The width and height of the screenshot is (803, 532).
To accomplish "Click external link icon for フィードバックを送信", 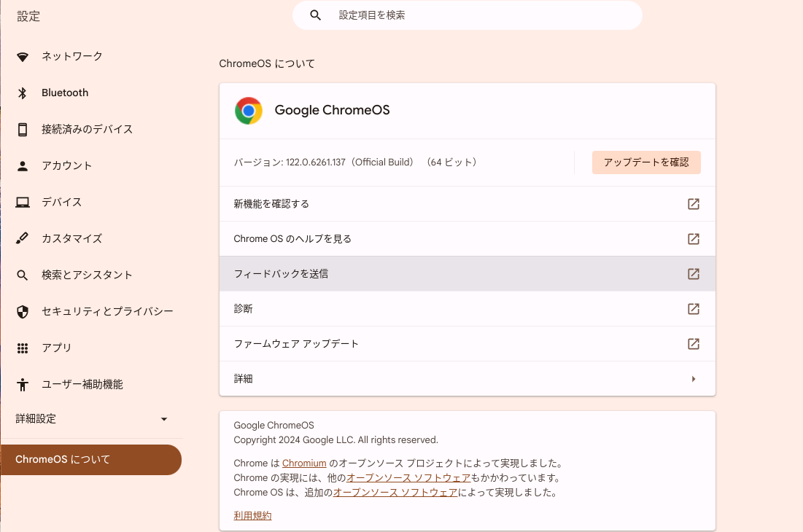I will [694, 274].
